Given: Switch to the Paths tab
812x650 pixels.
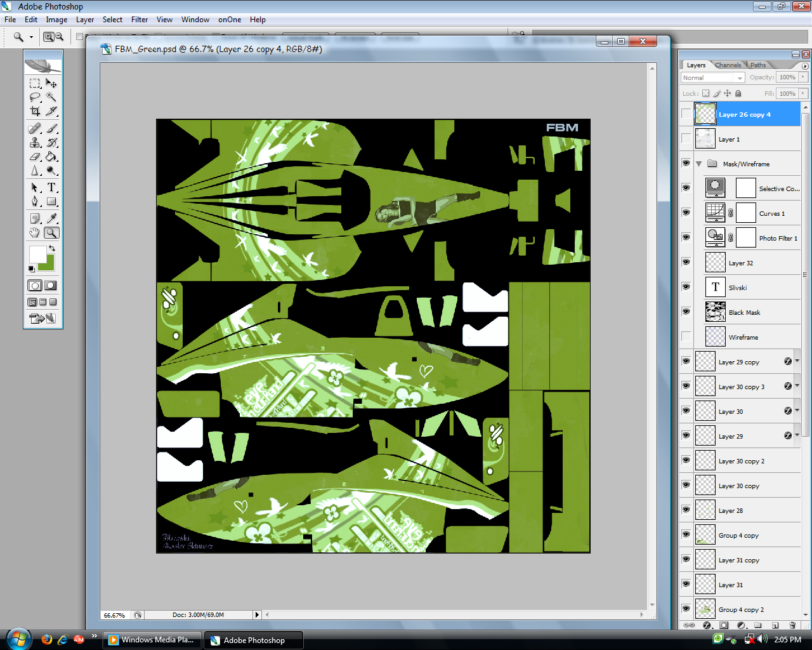Looking at the screenshot, I should [758, 65].
